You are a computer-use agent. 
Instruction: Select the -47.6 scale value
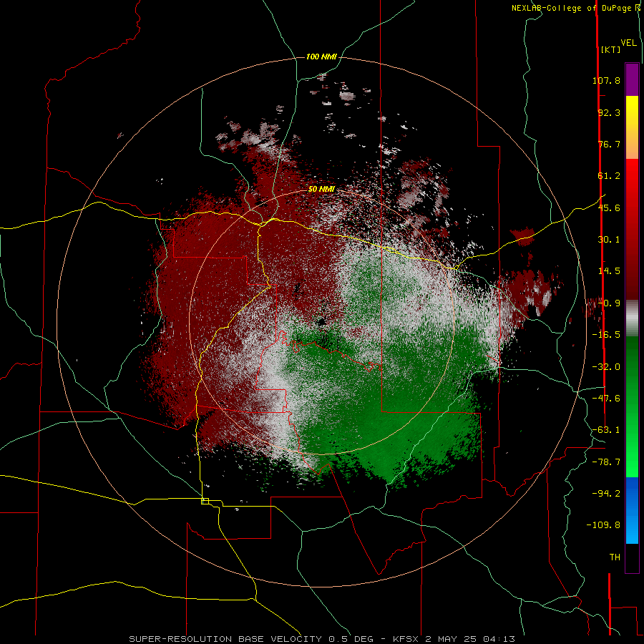[606, 399]
